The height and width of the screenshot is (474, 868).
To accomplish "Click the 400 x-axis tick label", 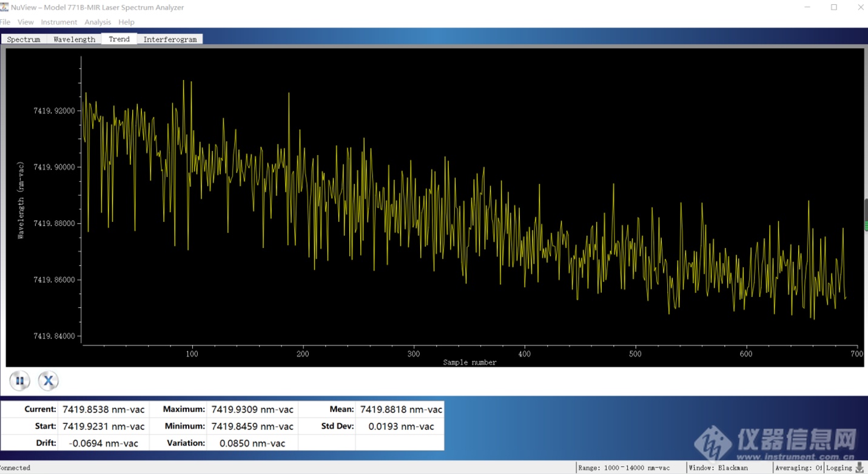I will (525, 354).
